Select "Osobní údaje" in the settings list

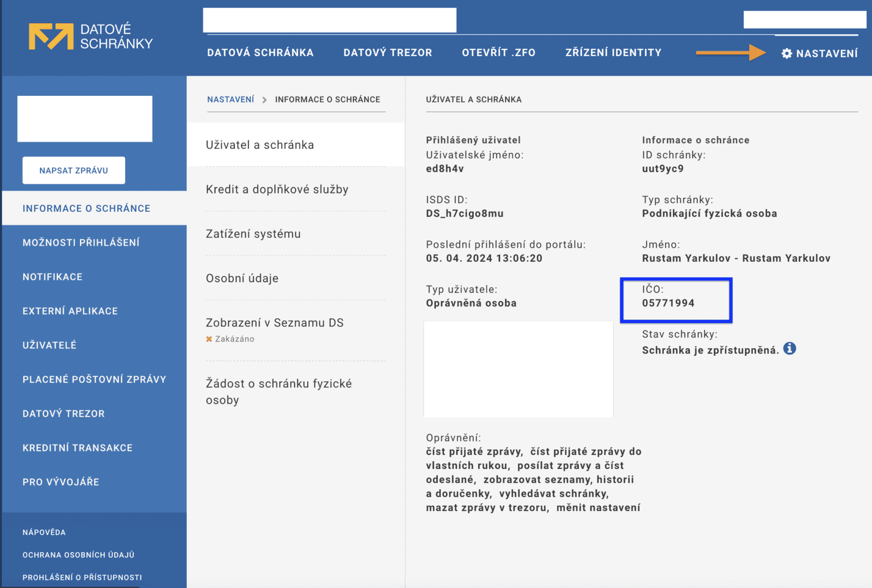point(242,278)
